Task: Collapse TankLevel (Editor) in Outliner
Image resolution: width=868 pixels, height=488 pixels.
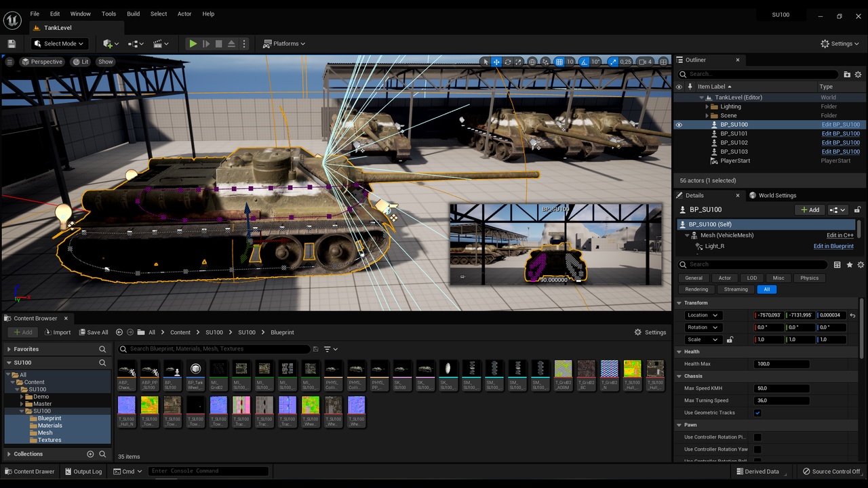Action: click(x=702, y=98)
